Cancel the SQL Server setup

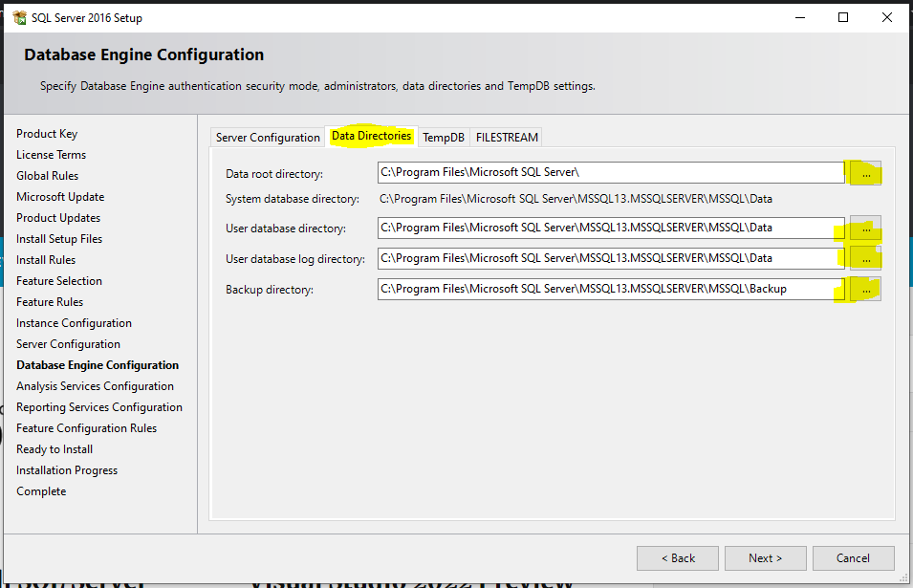pos(854,558)
